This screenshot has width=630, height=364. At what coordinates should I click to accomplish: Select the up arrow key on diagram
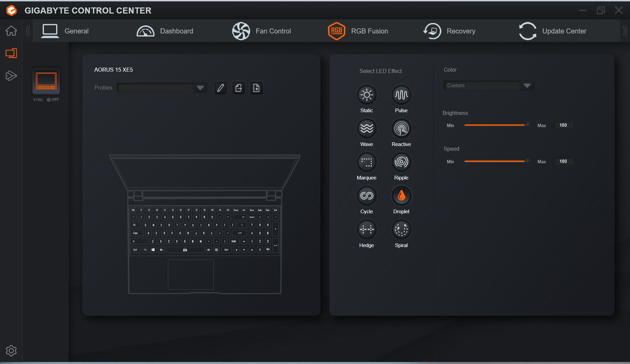(x=244, y=241)
